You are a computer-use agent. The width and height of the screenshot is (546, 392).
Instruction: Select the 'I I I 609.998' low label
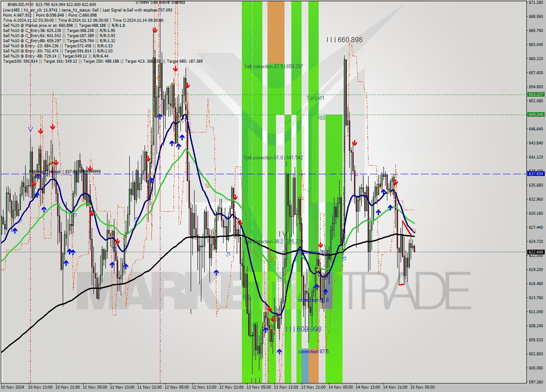(x=303, y=329)
